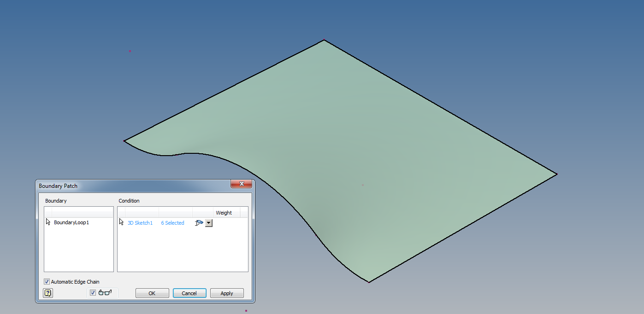
Task: Select BoundaryLoop1 in the Boundary list
Action: 71,222
